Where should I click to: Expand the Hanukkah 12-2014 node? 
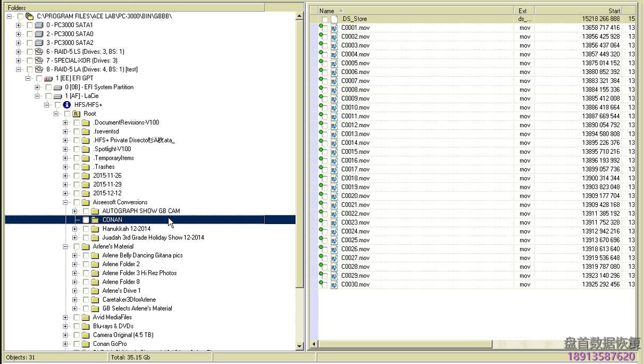point(76,228)
